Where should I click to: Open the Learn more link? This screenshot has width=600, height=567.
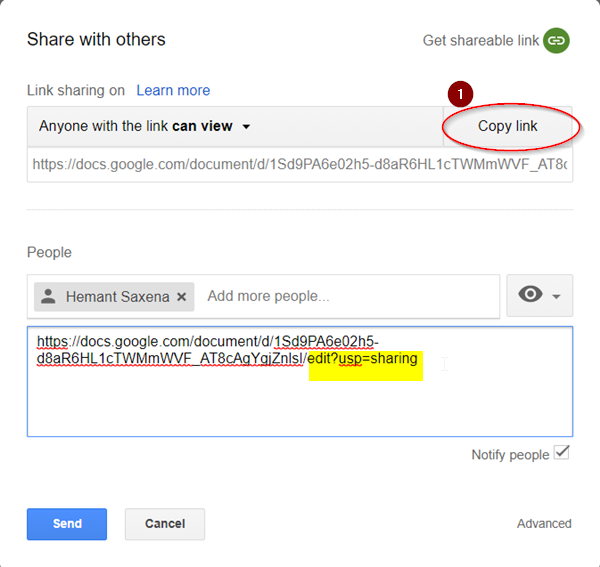[173, 90]
